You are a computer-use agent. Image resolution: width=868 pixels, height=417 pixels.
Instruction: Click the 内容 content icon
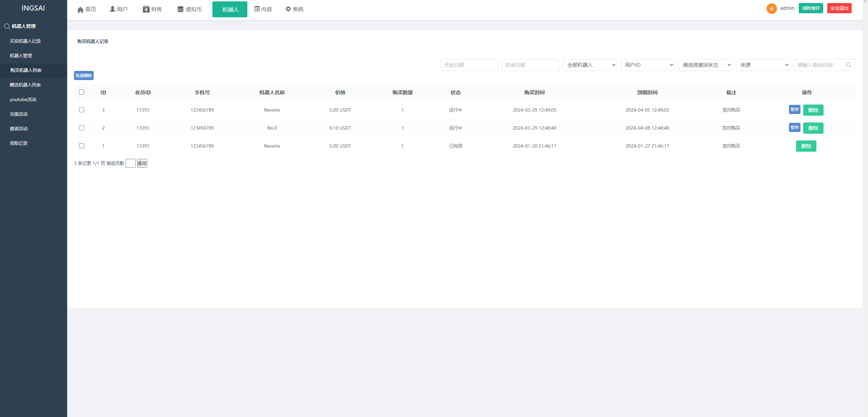pos(256,9)
